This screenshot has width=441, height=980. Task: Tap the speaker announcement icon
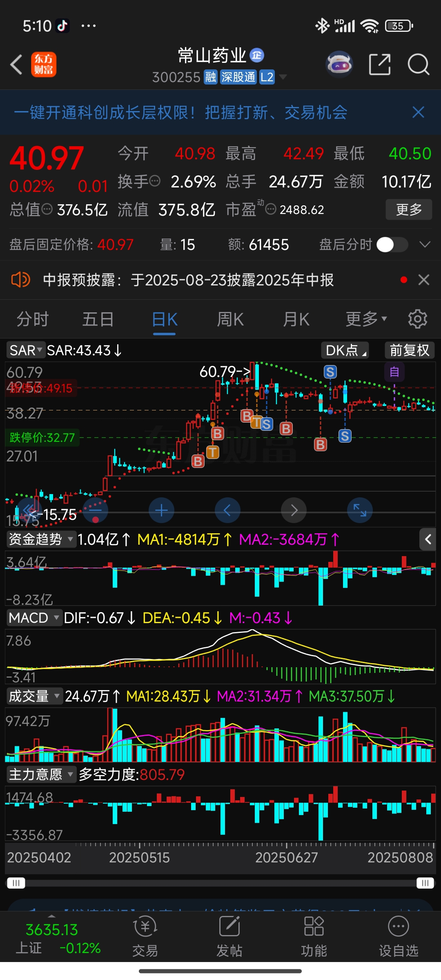coord(20,280)
